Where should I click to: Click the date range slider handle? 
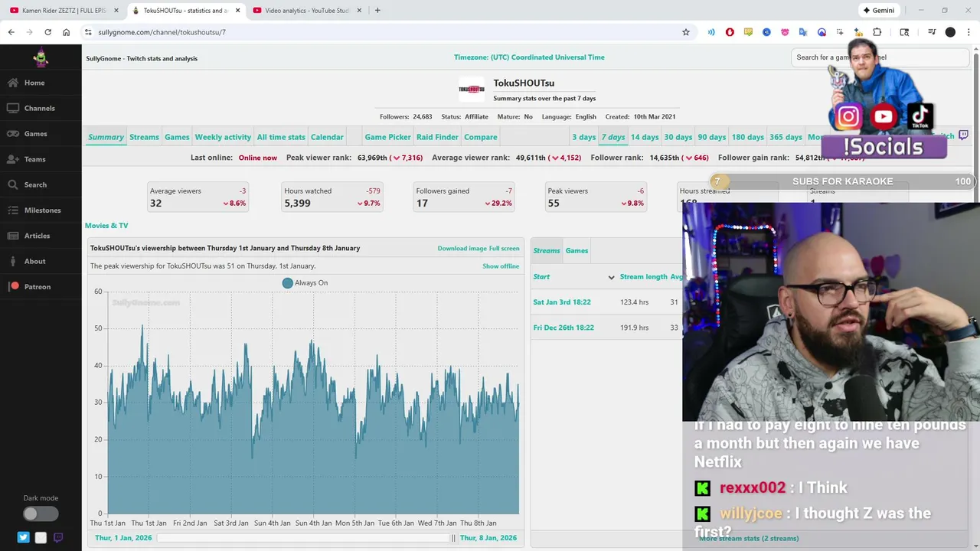453,538
